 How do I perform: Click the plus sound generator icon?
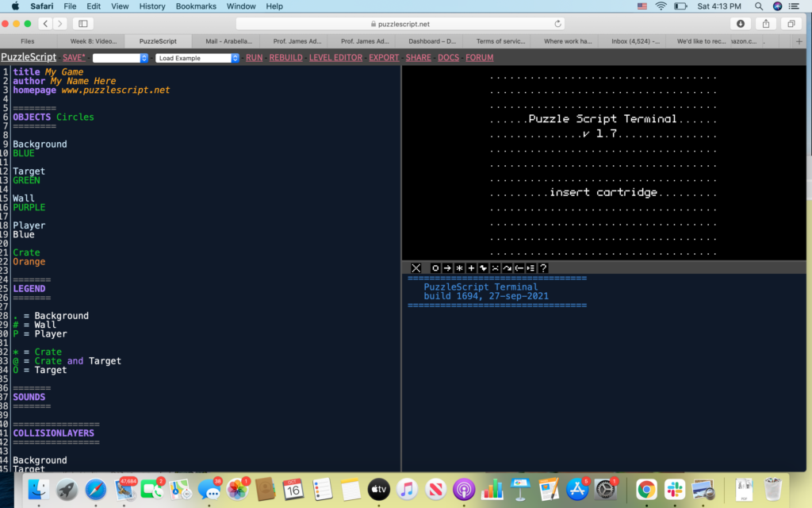tap(471, 268)
